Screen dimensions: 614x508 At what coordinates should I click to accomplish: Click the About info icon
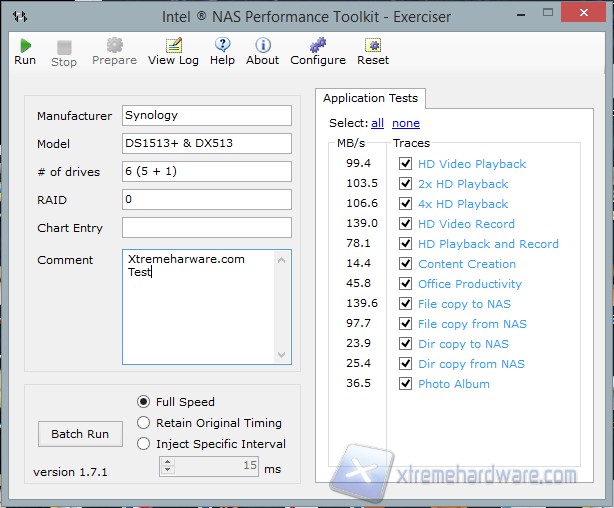(262, 46)
